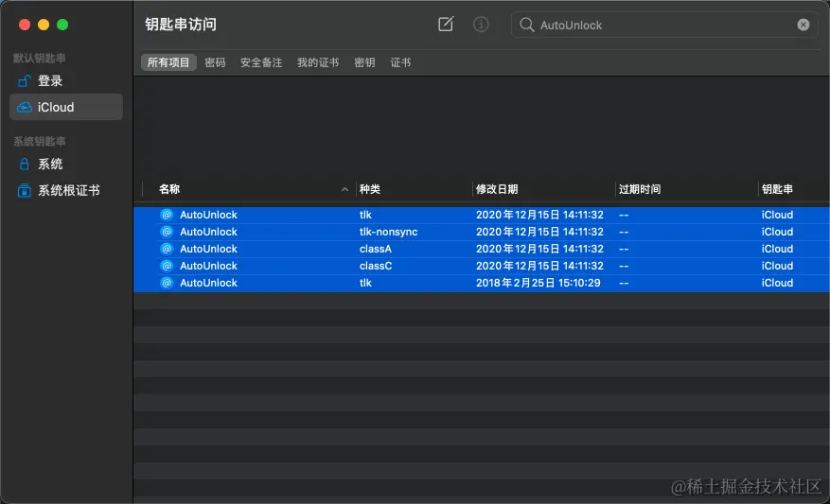The width and height of the screenshot is (830, 504).
Task: Click the iCloud keychain cell in classC row
Action: coord(777,266)
